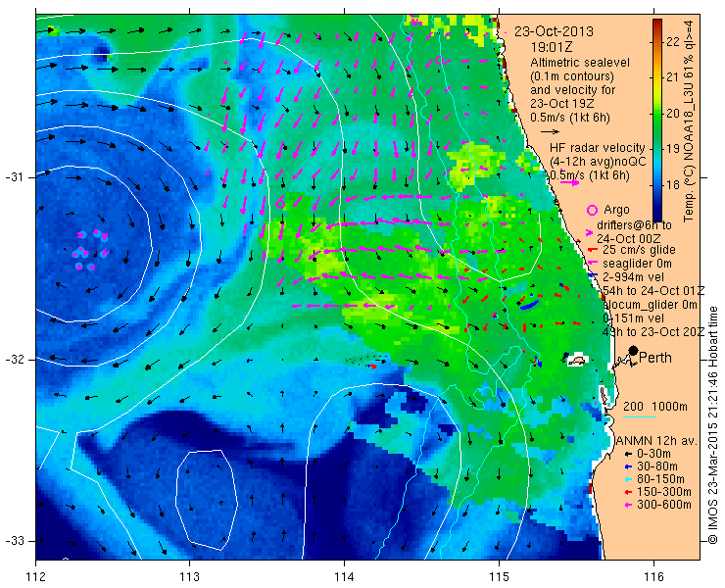Image resolution: width=725 pixels, height=588 pixels.
Task: Click the "slocum_glider 0m" legend text
Action: [650, 305]
